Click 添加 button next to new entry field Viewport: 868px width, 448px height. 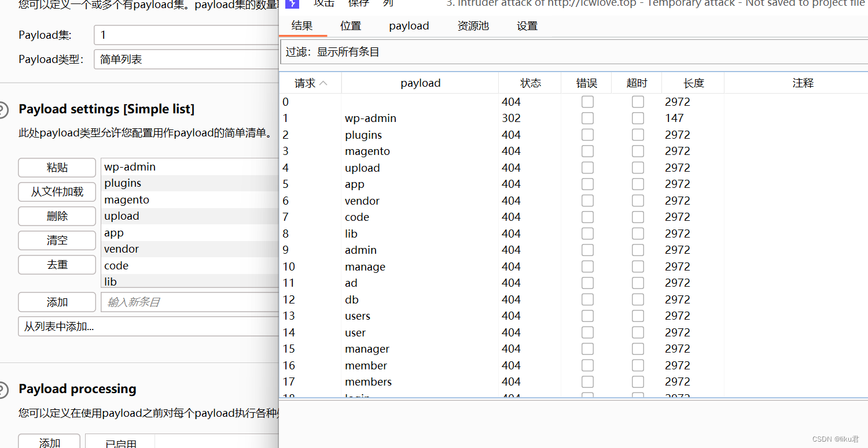(x=57, y=302)
